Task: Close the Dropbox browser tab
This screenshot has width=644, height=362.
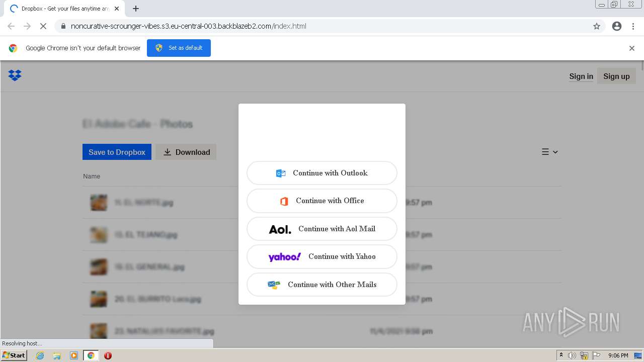Action: click(x=117, y=9)
